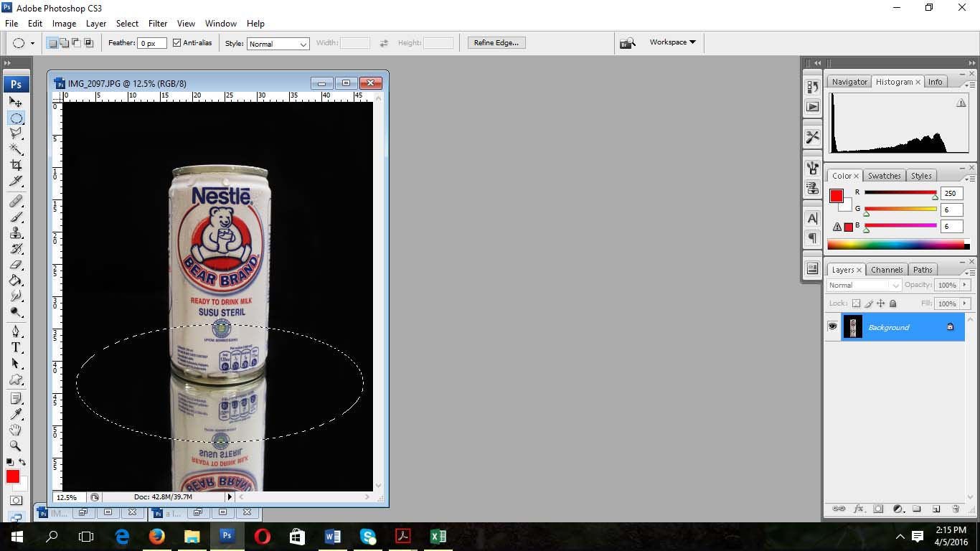Select the Clone Stamp tool
The width and height of the screenshot is (980, 551).
pos(16,232)
